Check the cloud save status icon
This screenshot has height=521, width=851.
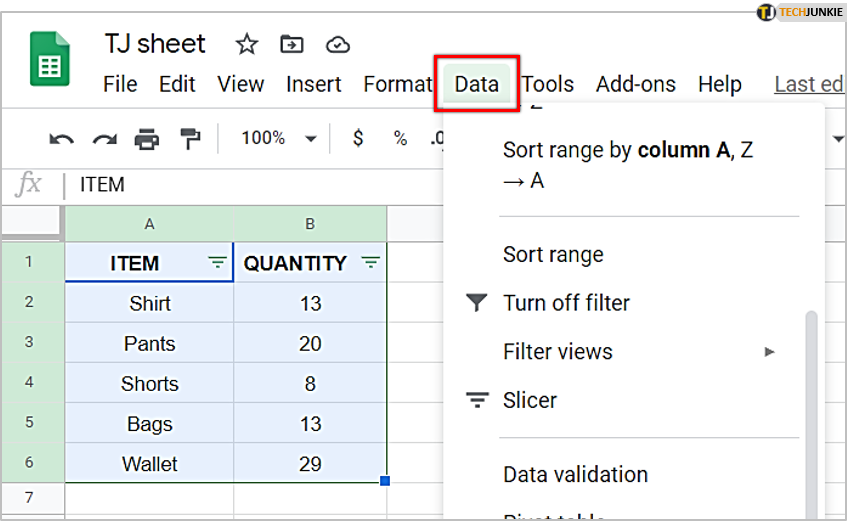(x=338, y=44)
